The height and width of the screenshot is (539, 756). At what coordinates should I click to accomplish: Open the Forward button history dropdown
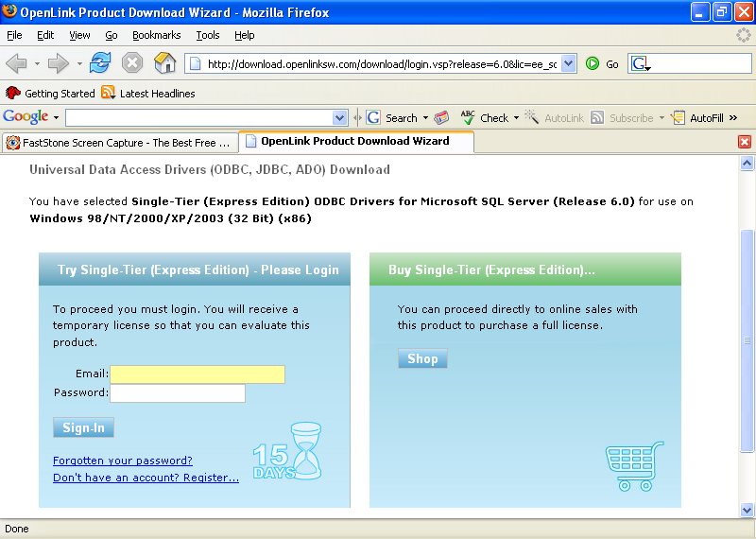pyautogui.click(x=79, y=63)
